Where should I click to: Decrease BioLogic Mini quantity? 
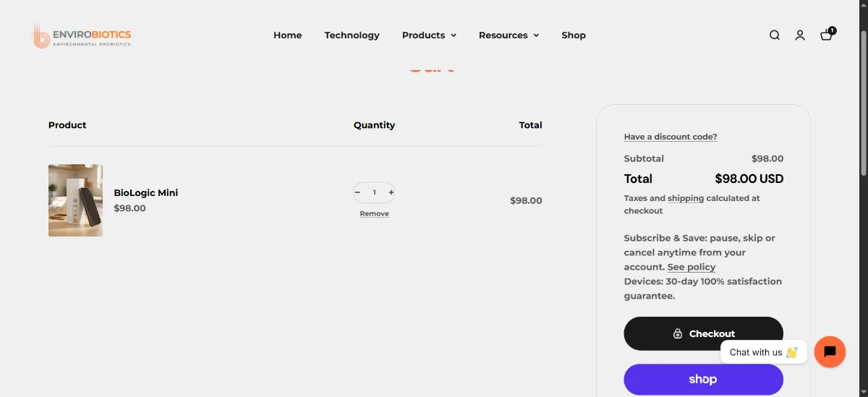tap(358, 192)
